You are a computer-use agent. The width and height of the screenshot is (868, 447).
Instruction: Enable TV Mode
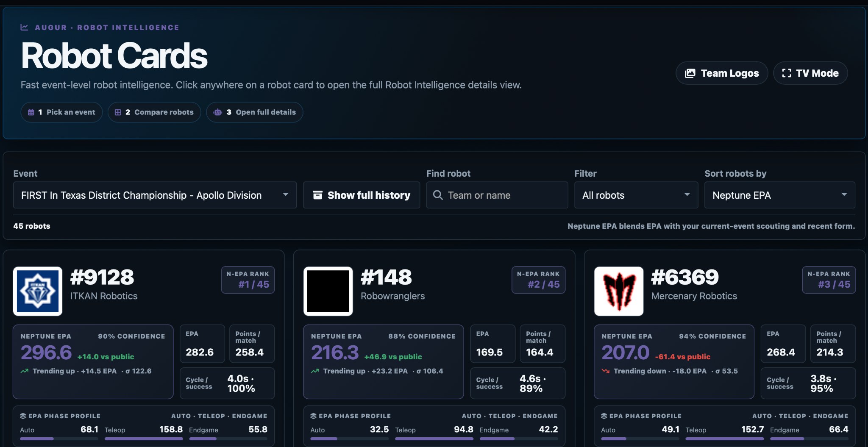(810, 73)
